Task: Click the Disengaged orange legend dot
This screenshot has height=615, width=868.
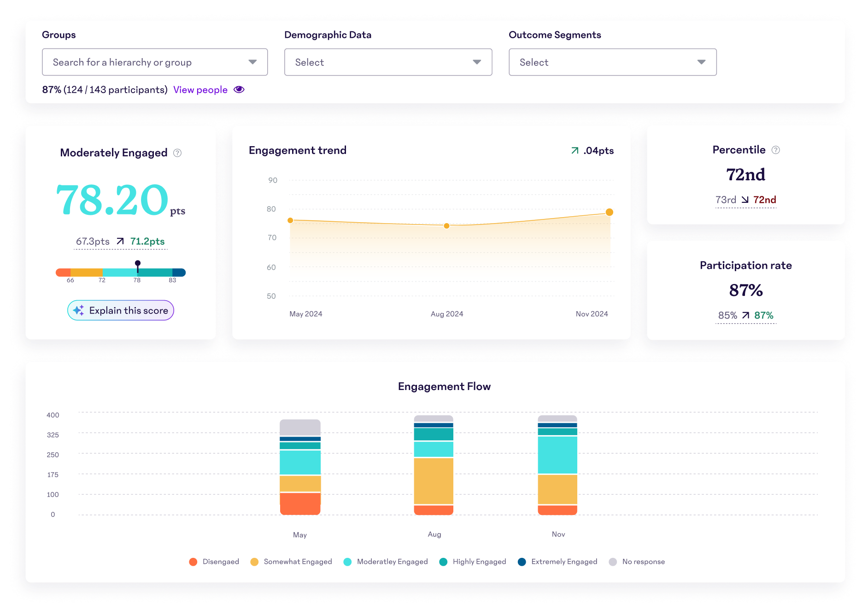Action: [x=193, y=562]
